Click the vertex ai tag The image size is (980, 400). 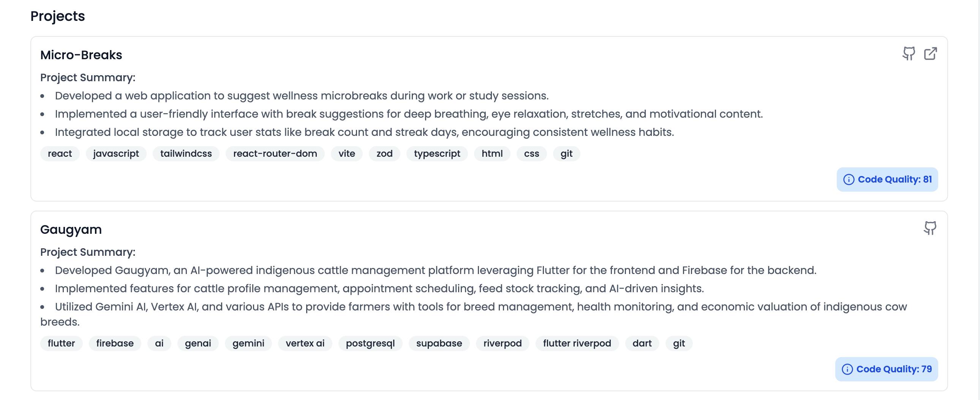[305, 343]
